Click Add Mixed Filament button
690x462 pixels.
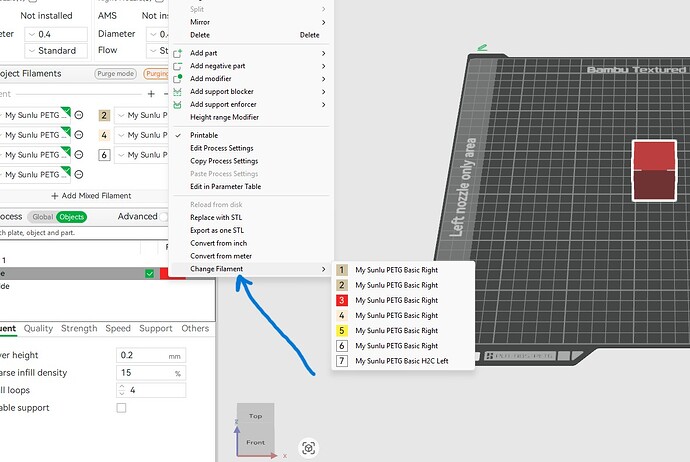[x=91, y=195]
